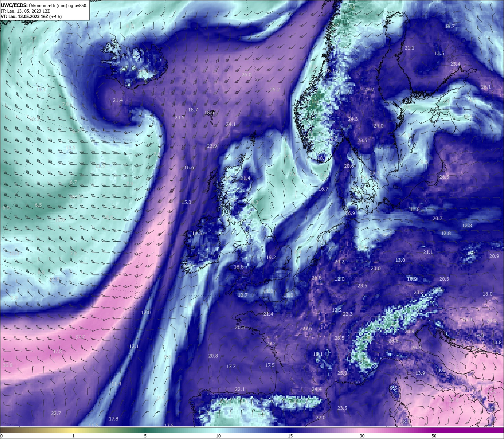504x439 pixels.
Task: Click the '13.0' value on the map
Action: (400, 260)
